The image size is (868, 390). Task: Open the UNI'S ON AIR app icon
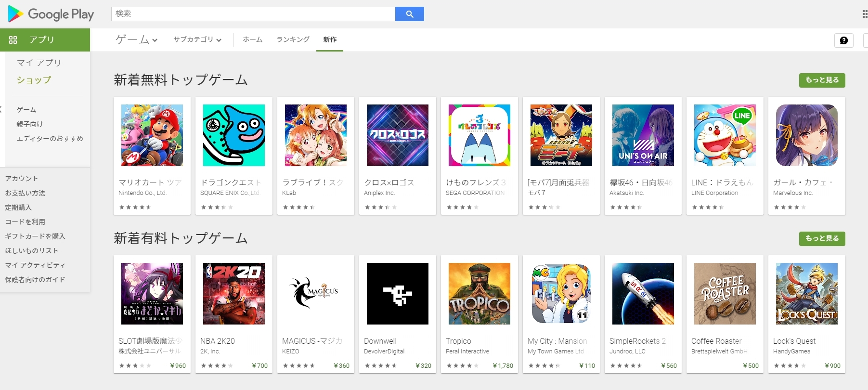[643, 135]
